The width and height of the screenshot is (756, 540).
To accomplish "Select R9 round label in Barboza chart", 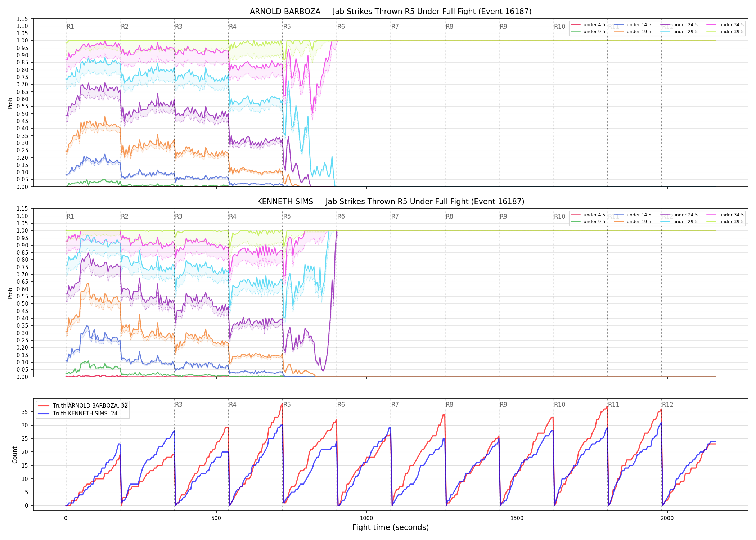I will 503,27.
